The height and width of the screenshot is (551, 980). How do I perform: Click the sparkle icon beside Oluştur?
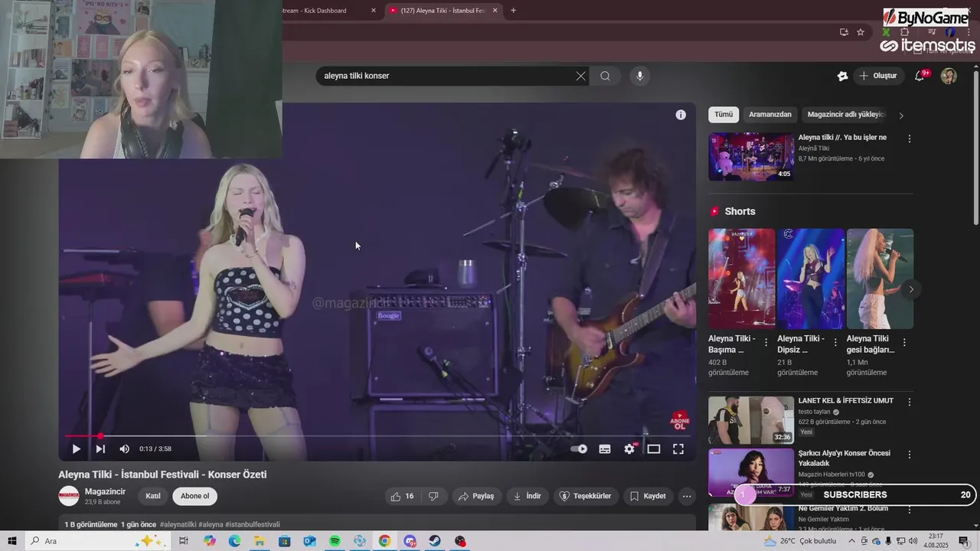pos(842,76)
